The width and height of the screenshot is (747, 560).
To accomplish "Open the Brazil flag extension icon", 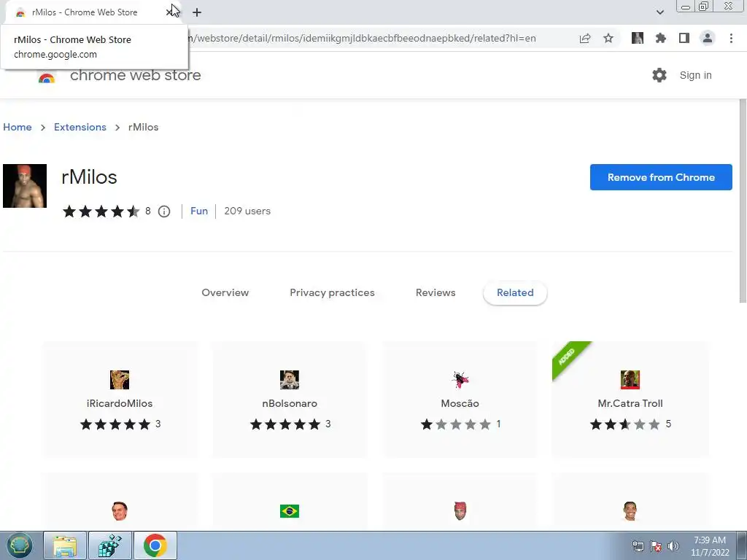I will pos(290,511).
